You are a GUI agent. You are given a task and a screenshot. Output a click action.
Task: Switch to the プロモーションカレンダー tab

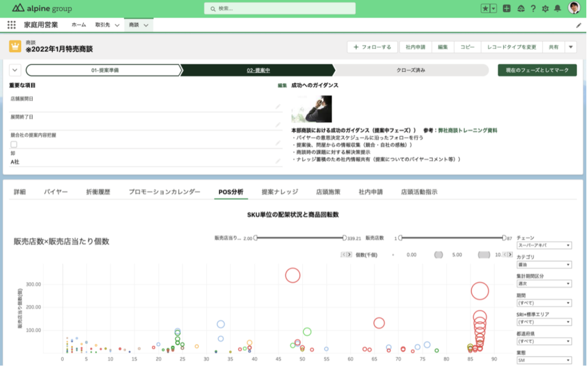coord(164,192)
